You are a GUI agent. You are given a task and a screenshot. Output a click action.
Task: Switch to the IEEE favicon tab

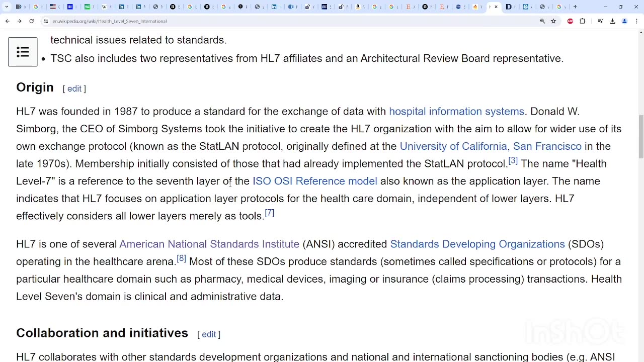click(325, 7)
